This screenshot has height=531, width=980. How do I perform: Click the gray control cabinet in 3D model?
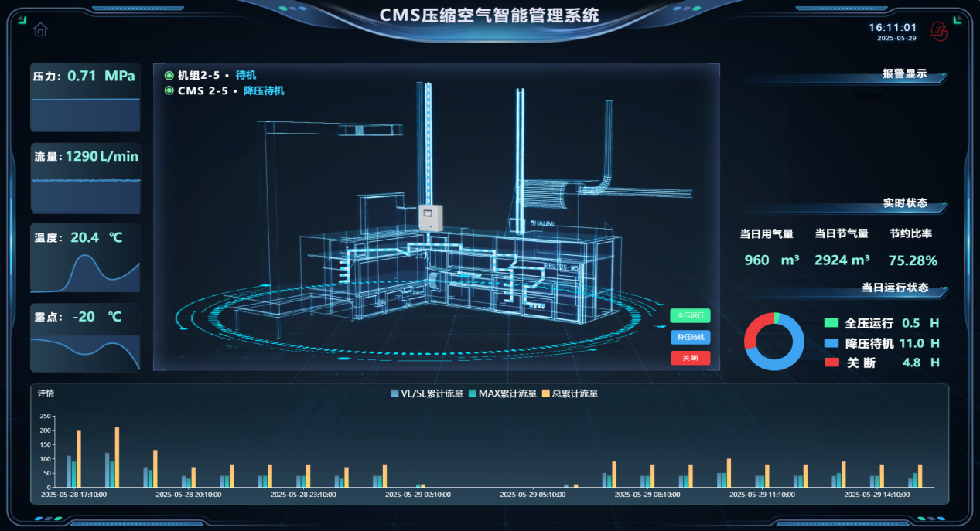(429, 217)
